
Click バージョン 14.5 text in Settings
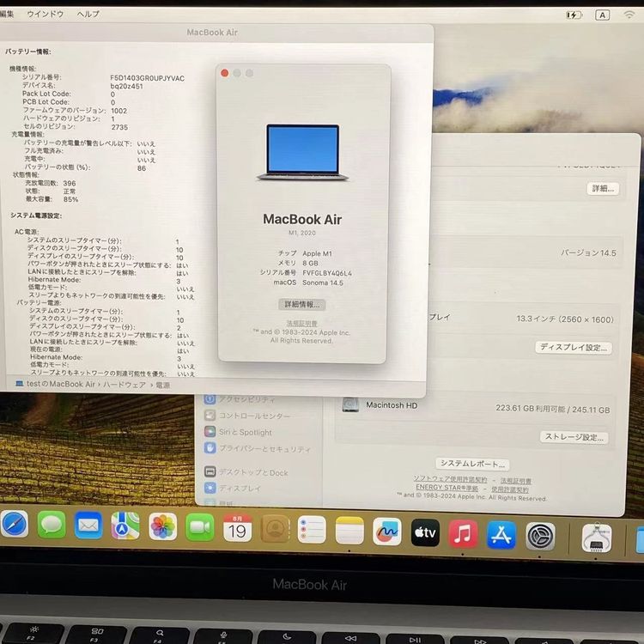point(588,253)
